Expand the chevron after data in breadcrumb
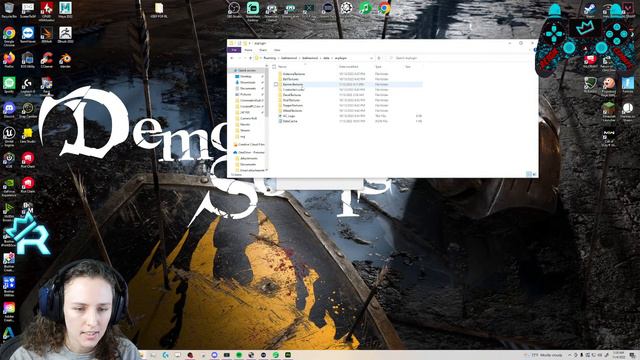The height and width of the screenshot is (360, 640). [x=332, y=58]
